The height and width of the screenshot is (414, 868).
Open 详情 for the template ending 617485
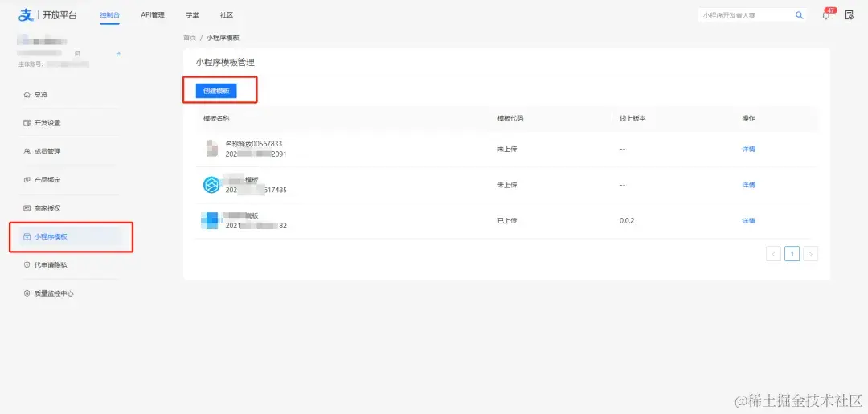(x=748, y=185)
